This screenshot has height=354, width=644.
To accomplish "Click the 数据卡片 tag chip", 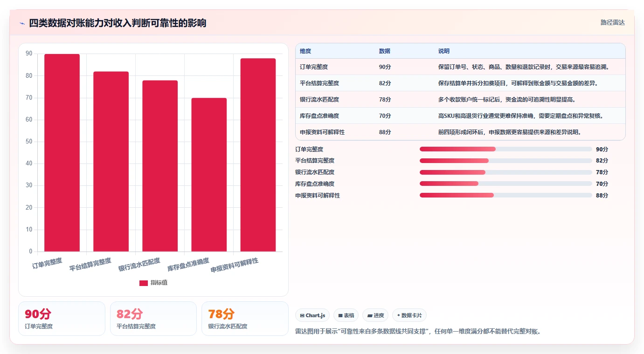I will [409, 315].
